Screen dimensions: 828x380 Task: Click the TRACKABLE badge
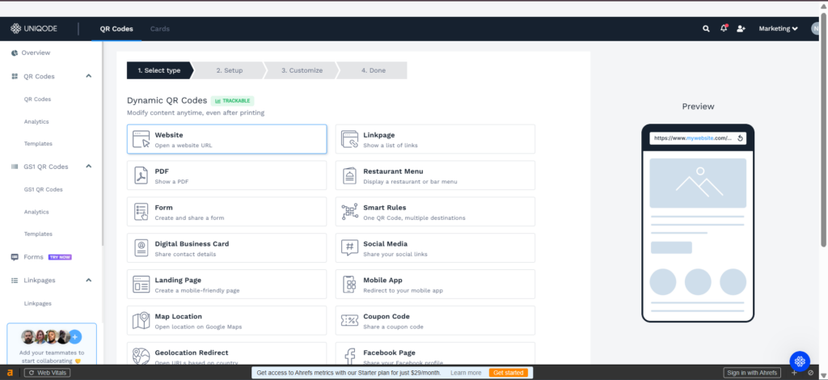[233, 101]
